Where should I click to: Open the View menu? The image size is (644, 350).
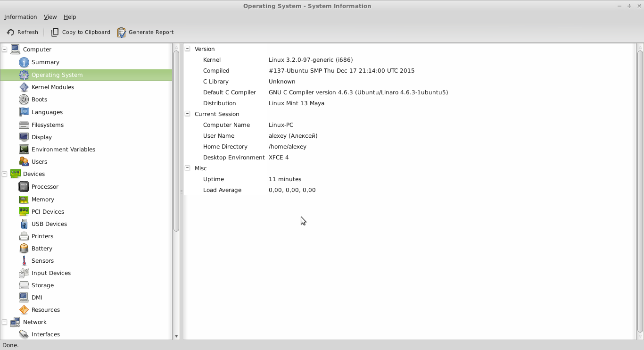(x=50, y=17)
